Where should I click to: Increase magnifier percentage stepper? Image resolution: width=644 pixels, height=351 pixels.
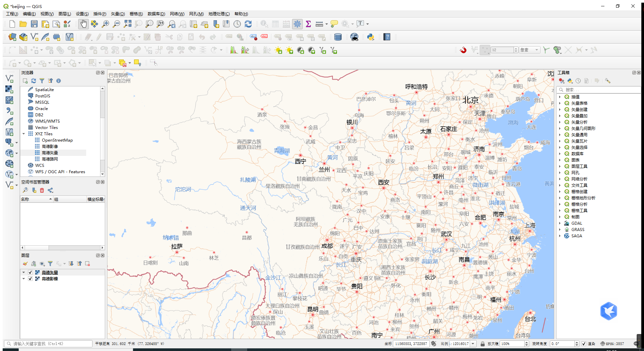point(527,342)
